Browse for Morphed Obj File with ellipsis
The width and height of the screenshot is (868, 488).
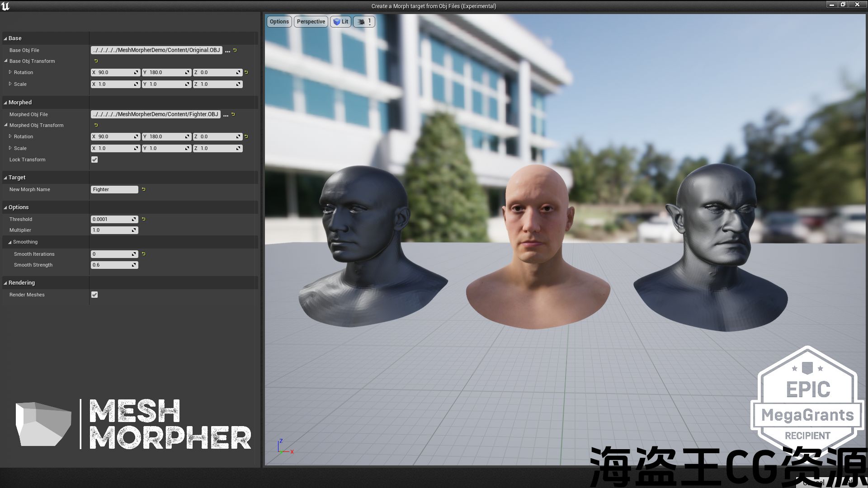point(226,115)
